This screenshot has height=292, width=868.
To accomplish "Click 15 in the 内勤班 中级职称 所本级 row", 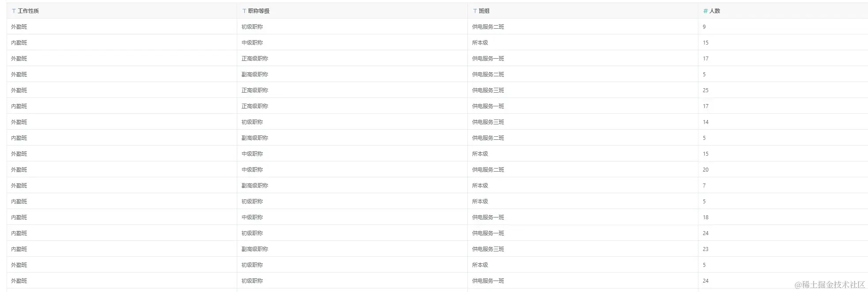I will [x=705, y=43].
